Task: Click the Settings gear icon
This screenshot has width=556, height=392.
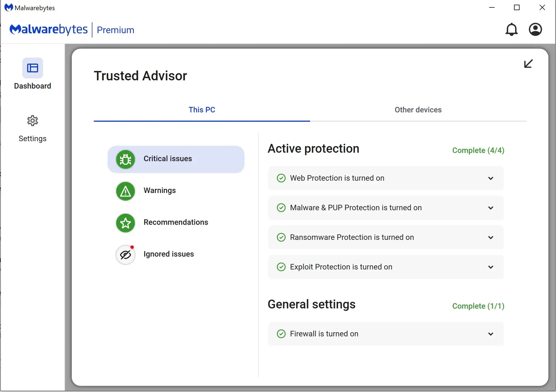Action: pos(33,120)
